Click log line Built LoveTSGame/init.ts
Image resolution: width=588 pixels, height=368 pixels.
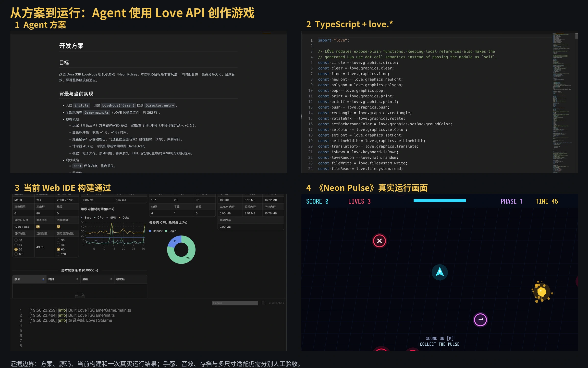pos(72,315)
